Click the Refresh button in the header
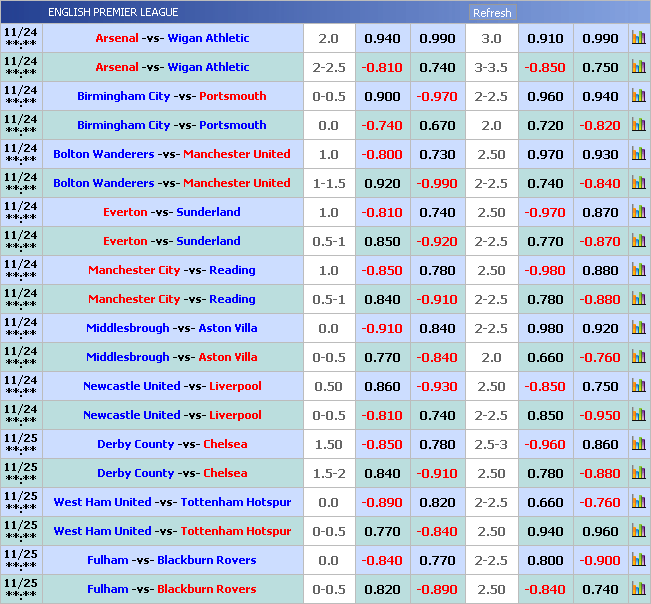Screen dimensions: 651x604 491,13
